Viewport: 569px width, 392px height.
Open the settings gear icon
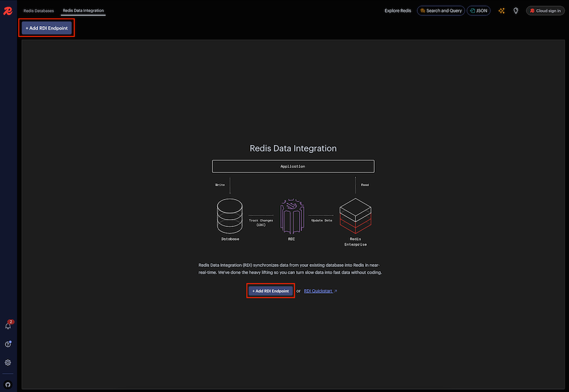tap(8, 363)
